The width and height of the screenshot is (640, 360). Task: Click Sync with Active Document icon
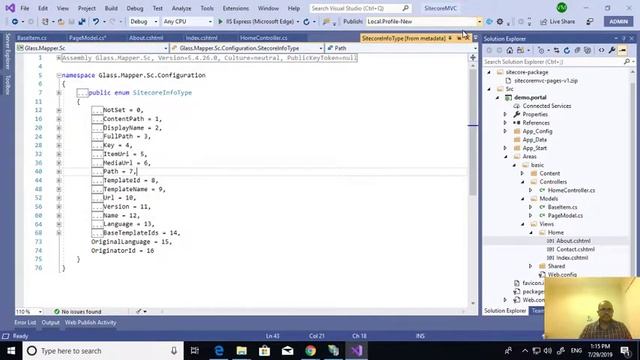pyautogui.click(x=556, y=50)
